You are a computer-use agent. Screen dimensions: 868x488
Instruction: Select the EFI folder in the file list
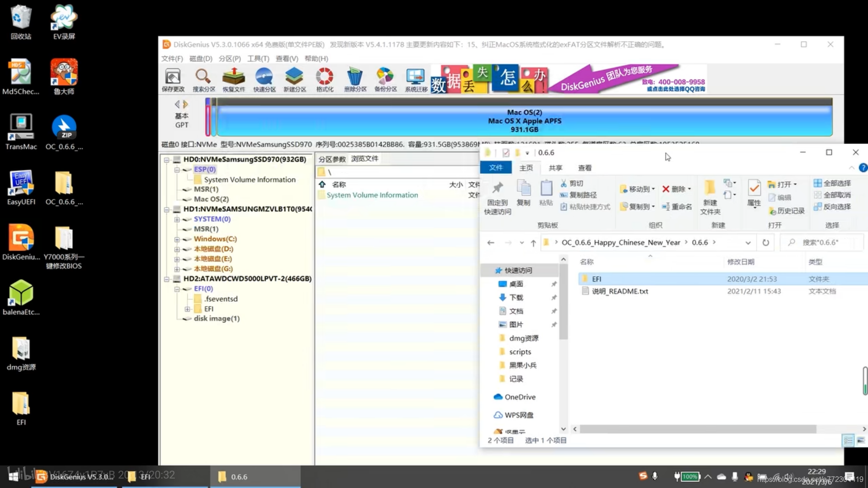[723, 279]
